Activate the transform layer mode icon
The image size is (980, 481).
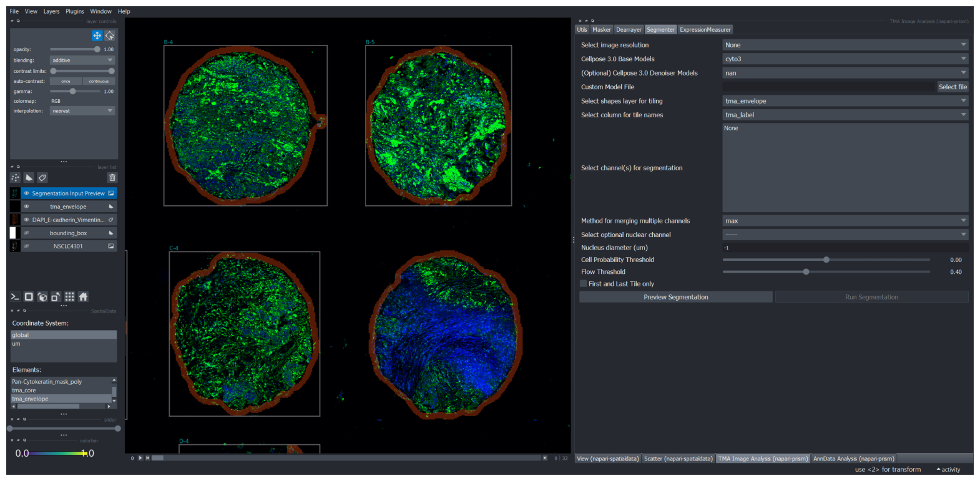click(x=110, y=36)
